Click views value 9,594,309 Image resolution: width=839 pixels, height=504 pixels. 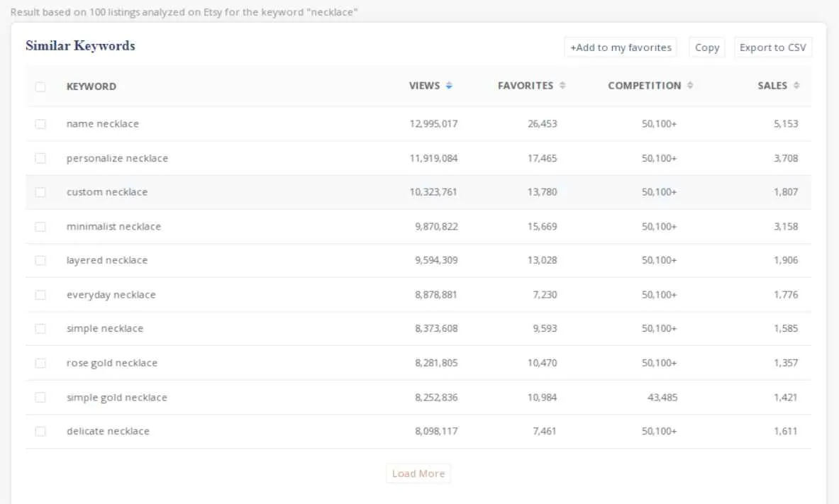pos(436,261)
